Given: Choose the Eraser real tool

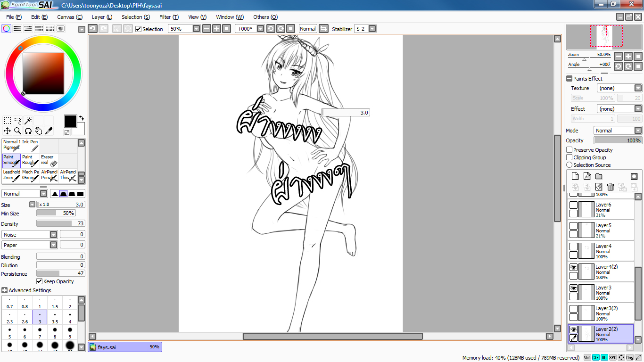Looking at the screenshot, I should point(49,161).
